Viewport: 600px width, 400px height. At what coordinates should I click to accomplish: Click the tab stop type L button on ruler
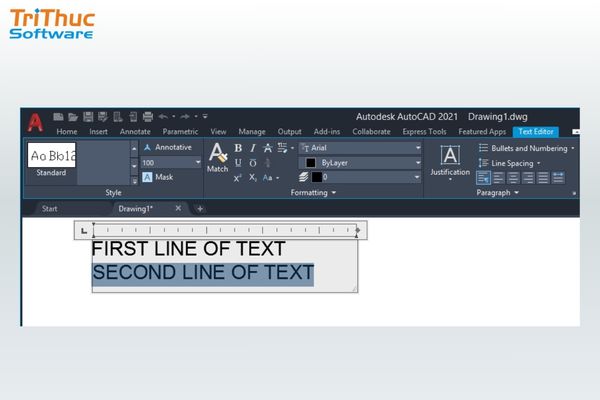tap(84, 230)
